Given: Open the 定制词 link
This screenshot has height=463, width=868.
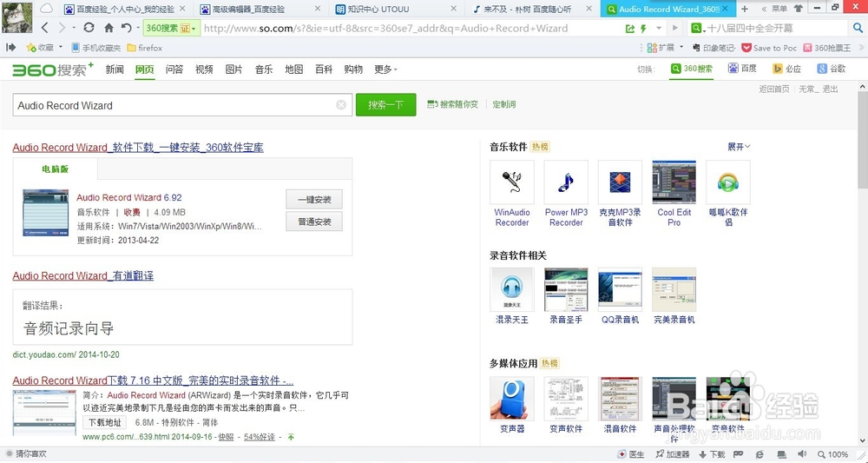Looking at the screenshot, I should (504, 104).
